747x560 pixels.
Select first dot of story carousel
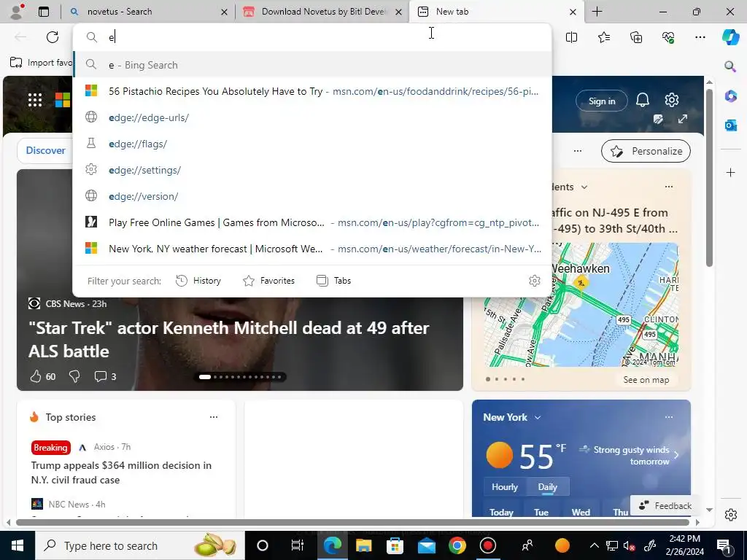click(205, 377)
